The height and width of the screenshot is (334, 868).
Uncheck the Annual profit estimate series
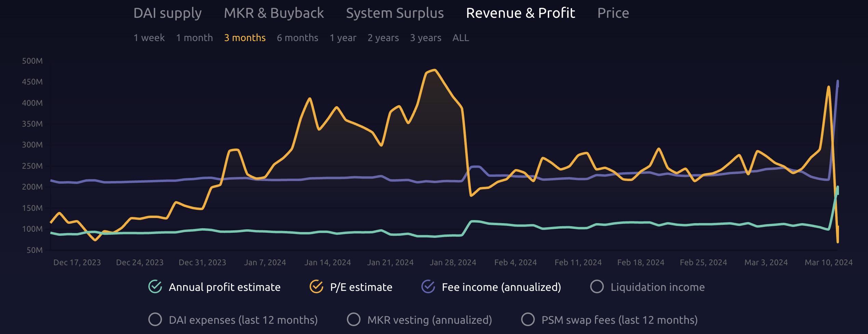(155, 287)
